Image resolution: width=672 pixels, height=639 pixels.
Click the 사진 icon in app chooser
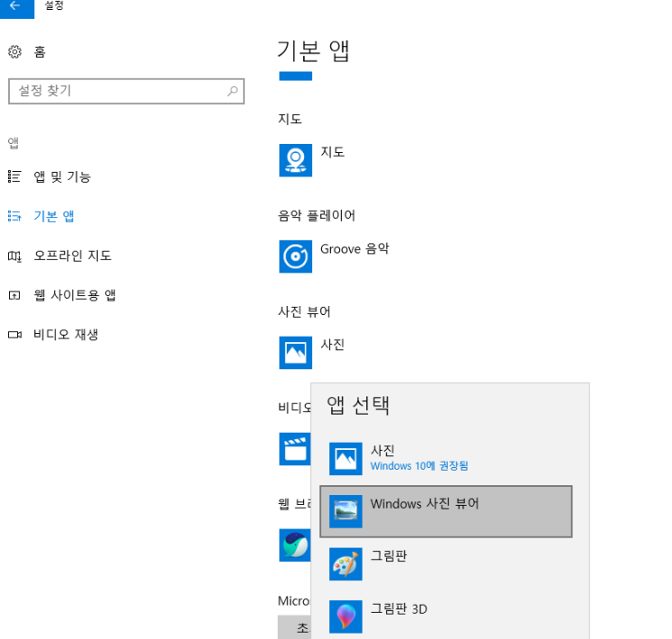point(345,459)
